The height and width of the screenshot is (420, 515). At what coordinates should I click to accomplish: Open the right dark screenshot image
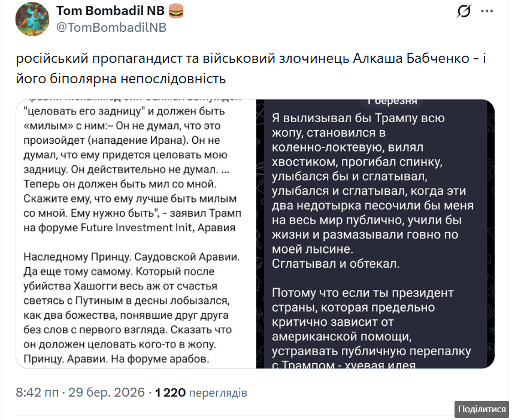pos(375,234)
